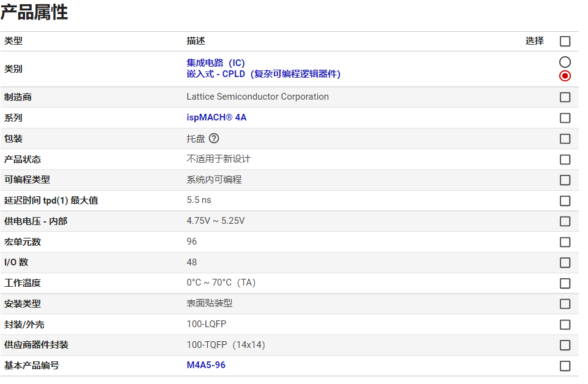Enable the 宏单元数 96 checkbox

565,242
